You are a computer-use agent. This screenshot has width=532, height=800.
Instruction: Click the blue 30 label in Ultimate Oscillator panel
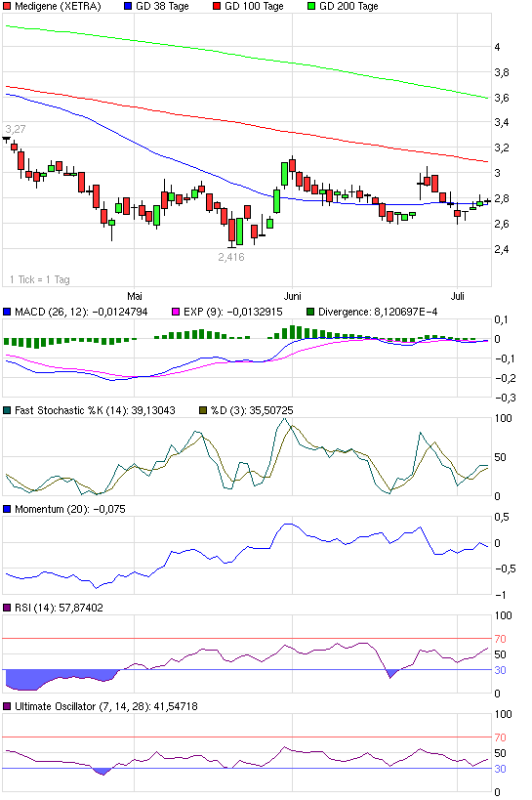501,769
